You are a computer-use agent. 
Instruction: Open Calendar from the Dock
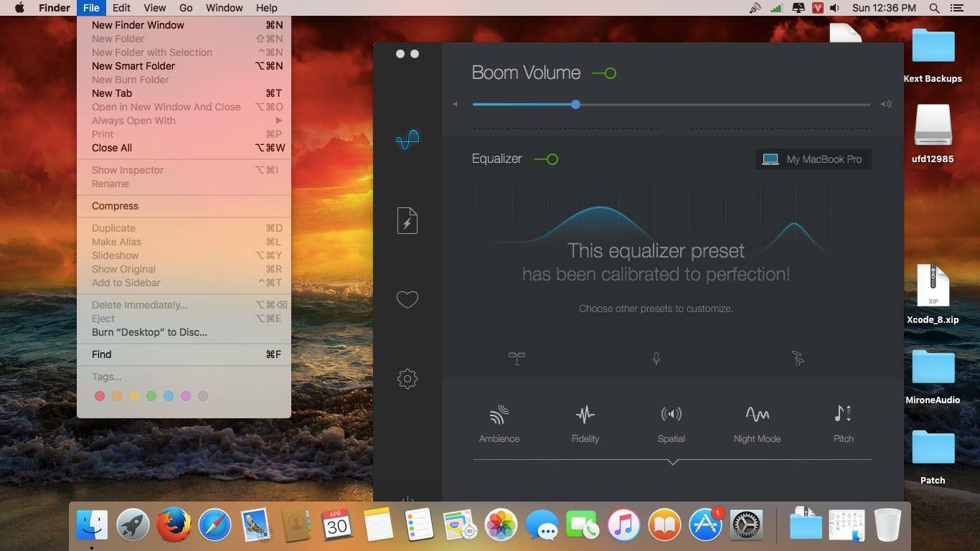pos(337,525)
